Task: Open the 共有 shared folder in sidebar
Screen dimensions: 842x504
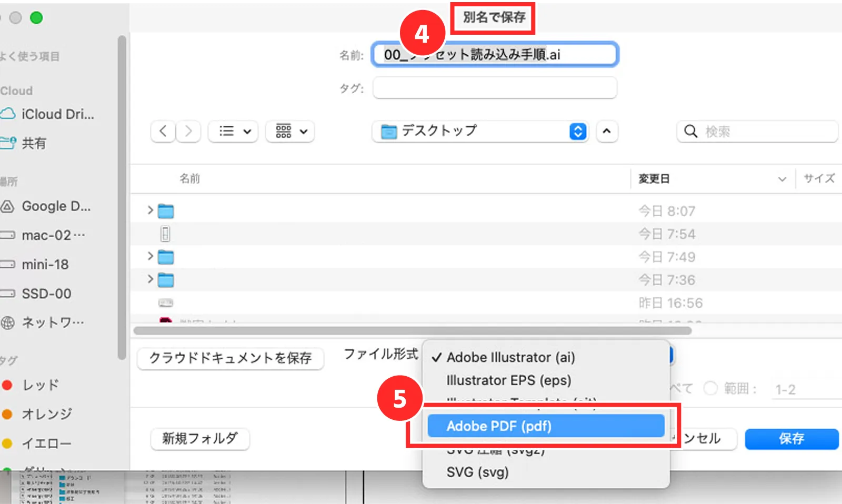Action: pos(24,143)
